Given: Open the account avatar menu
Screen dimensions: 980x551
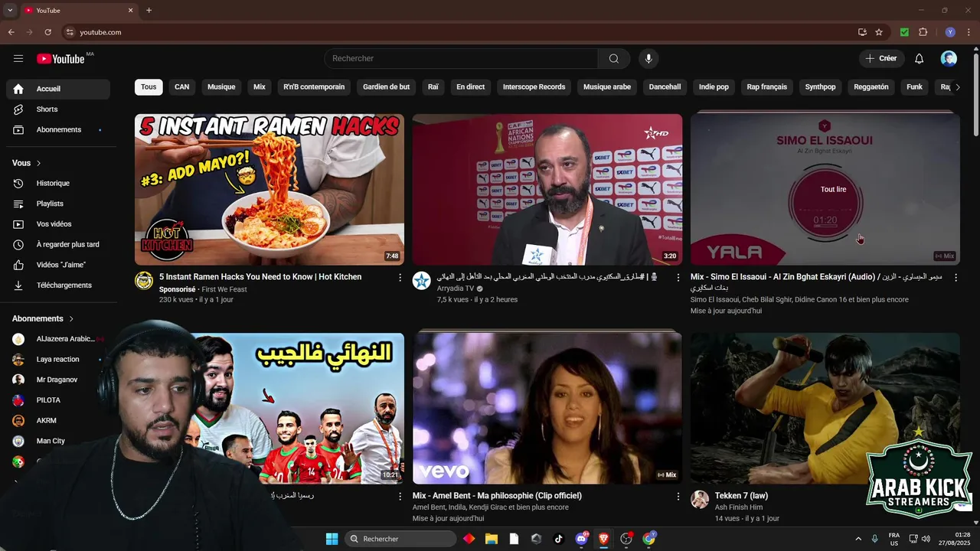Looking at the screenshot, I should (949, 59).
